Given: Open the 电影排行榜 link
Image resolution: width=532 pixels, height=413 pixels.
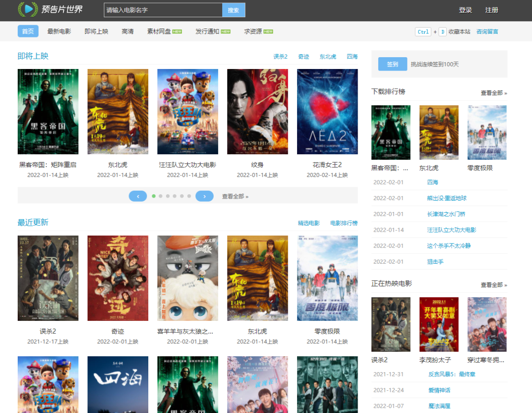Looking at the screenshot, I should [344, 223].
